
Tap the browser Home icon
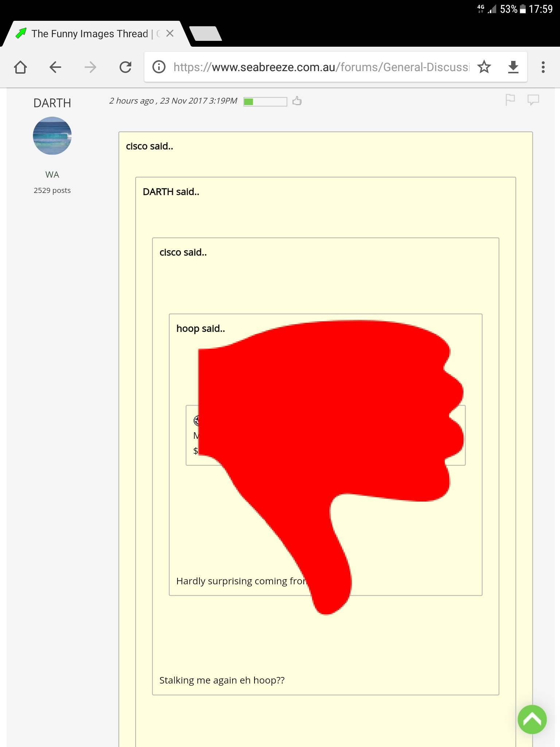pos(20,67)
